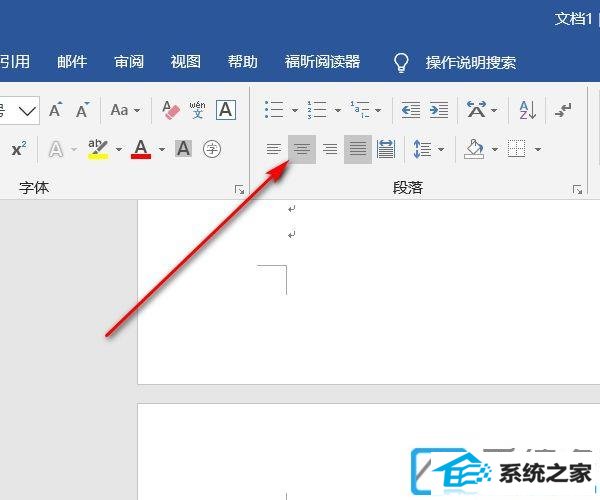Open the multilevel list dropdown arrow

pyautogui.click(x=378, y=110)
